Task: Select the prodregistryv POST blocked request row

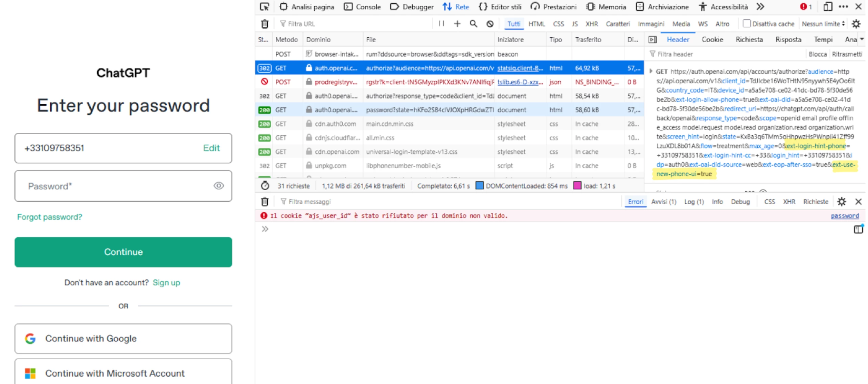Action: (449, 82)
